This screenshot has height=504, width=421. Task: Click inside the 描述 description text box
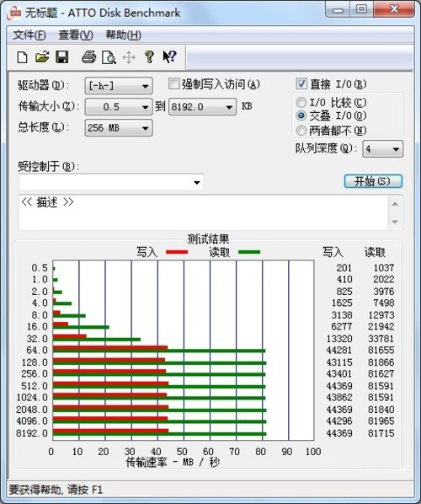point(204,212)
